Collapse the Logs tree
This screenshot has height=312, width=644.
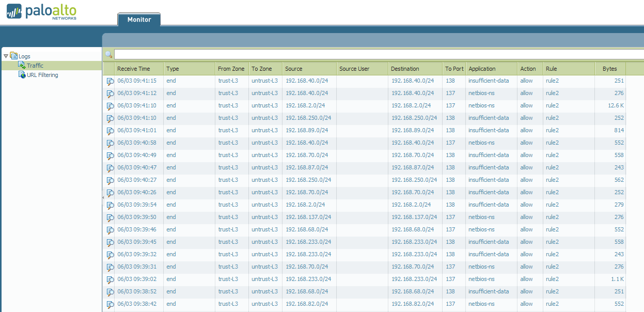tap(6, 56)
